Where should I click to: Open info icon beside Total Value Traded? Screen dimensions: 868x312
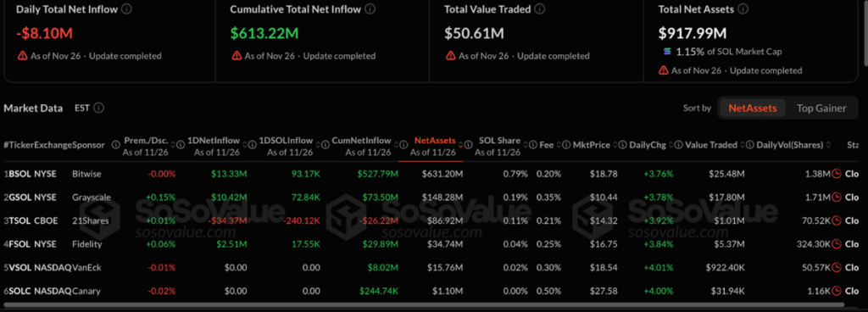[540, 9]
